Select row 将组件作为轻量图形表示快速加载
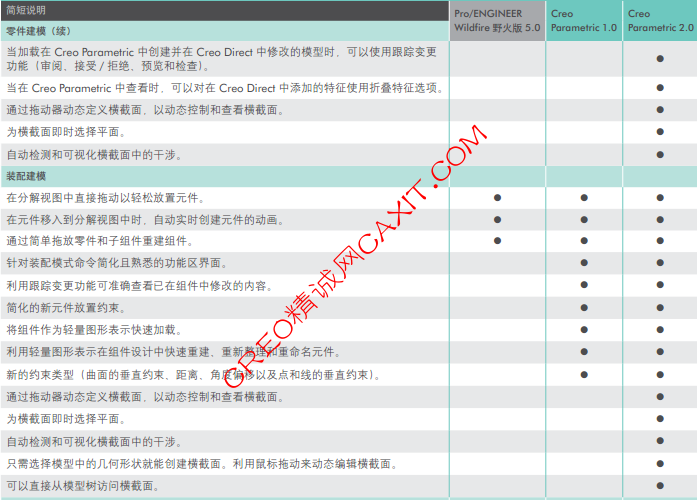The image size is (697, 500). (349, 330)
